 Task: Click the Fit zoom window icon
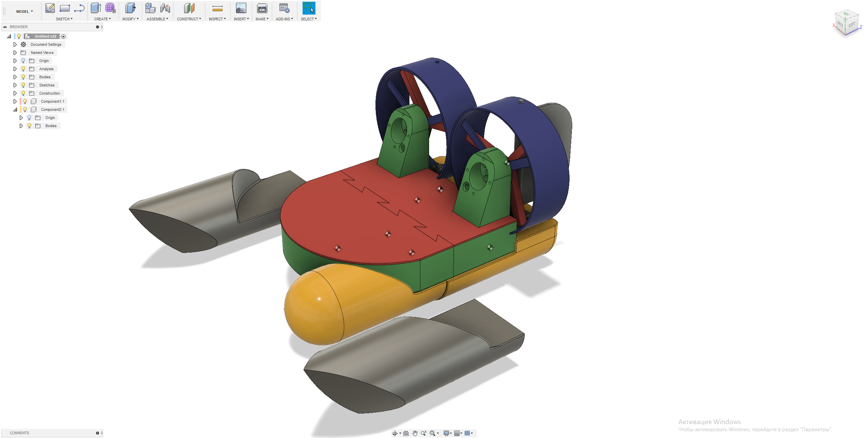click(432, 433)
